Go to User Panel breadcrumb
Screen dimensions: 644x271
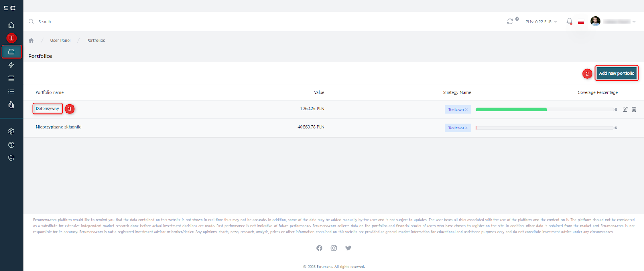[60, 40]
